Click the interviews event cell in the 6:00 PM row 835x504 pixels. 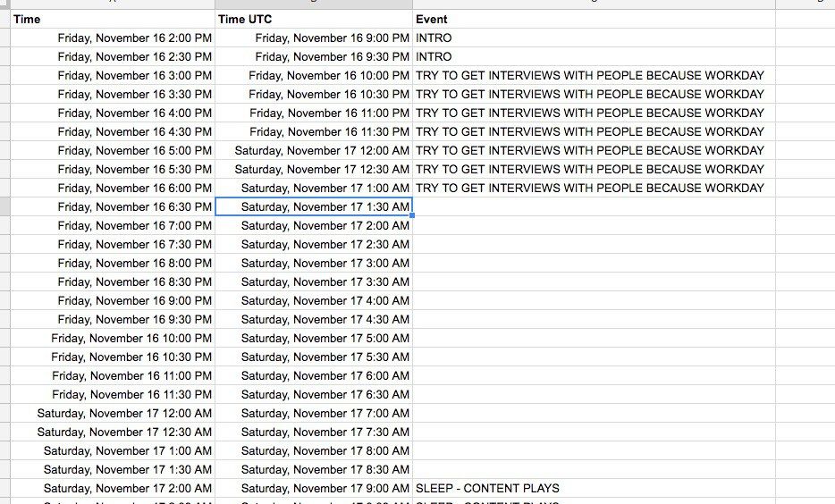[590, 188]
